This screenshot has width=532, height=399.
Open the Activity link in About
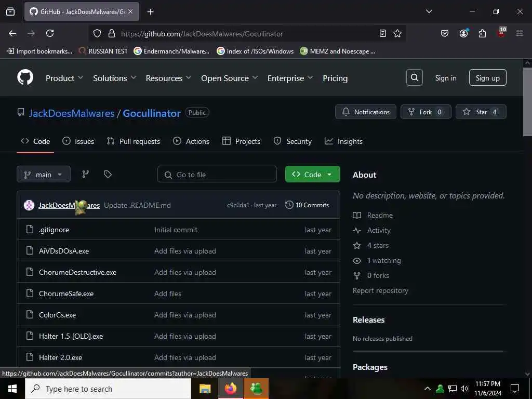coord(379,230)
